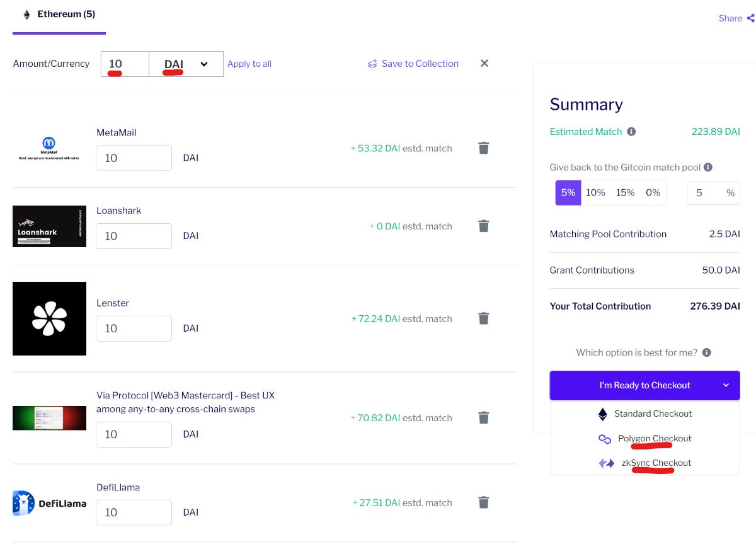The image size is (756, 551).
Task: Delete Via Protocol grant from cart
Action: (483, 417)
